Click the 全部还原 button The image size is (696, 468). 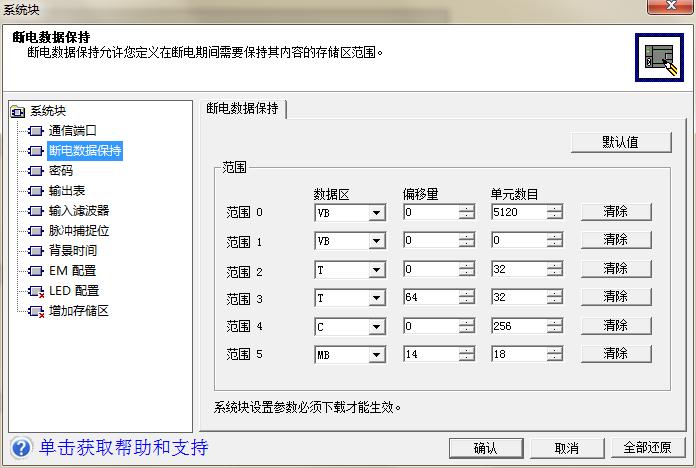point(649,447)
